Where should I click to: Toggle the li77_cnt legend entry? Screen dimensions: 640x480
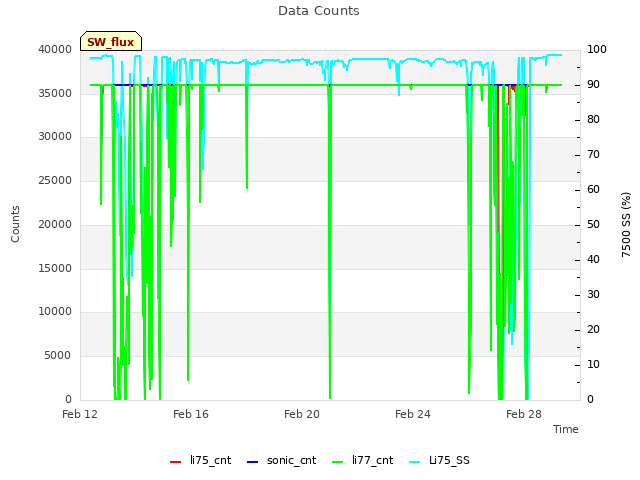tap(362, 460)
